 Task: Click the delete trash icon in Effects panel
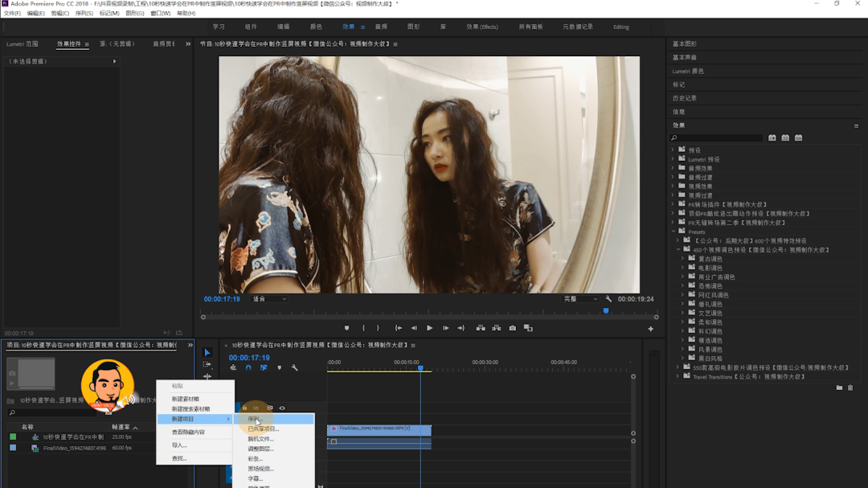click(x=850, y=388)
